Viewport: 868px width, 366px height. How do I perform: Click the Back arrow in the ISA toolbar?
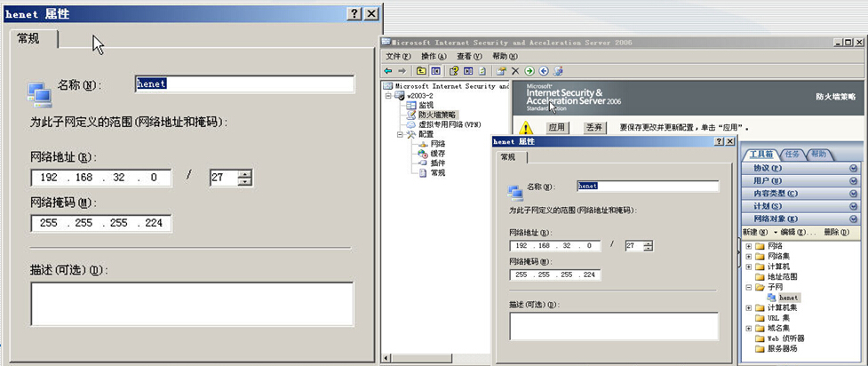(388, 70)
